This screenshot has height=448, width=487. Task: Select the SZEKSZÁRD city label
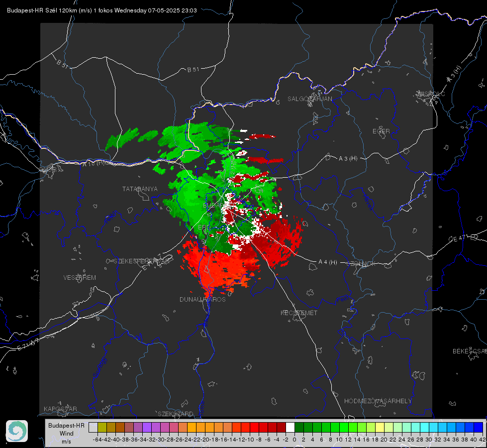point(176,414)
